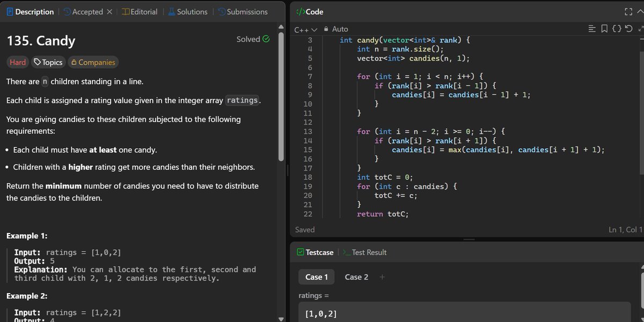This screenshot has width=644, height=322.
Task: Open the Solutions tab
Action: tap(188, 12)
